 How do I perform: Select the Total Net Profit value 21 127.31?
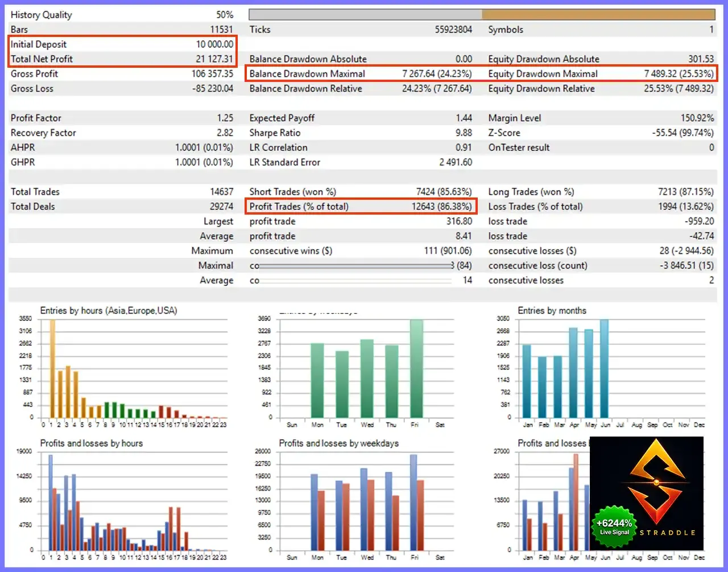click(214, 59)
